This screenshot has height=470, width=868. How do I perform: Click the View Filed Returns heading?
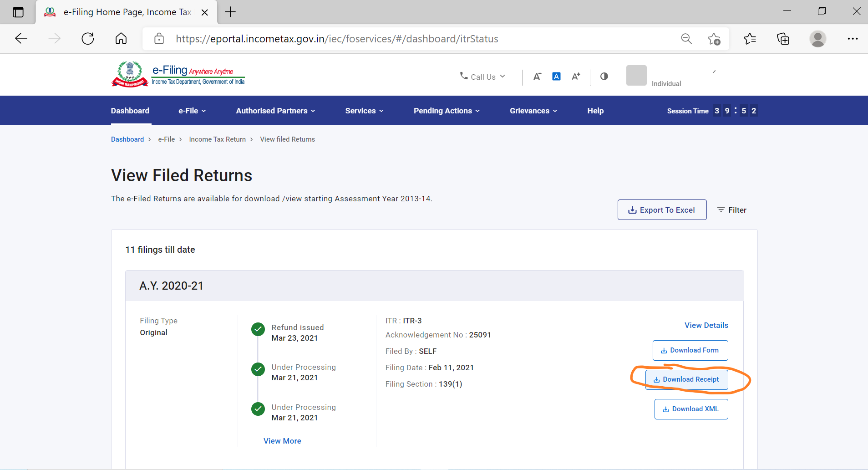[182, 175]
